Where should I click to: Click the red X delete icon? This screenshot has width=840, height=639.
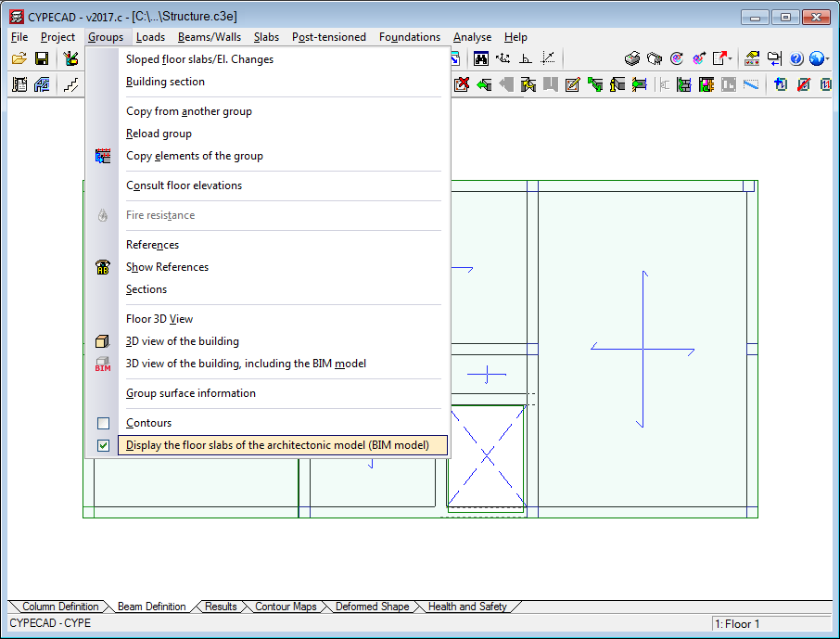pyautogui.click(x=461, y=84)
